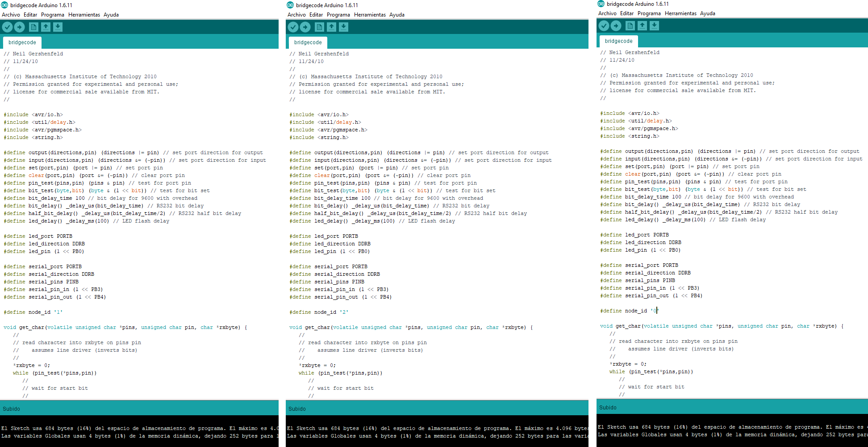This screenshot has width=868, height=447.
Task: Click Subido status in middle window
Action: (297, 409)
